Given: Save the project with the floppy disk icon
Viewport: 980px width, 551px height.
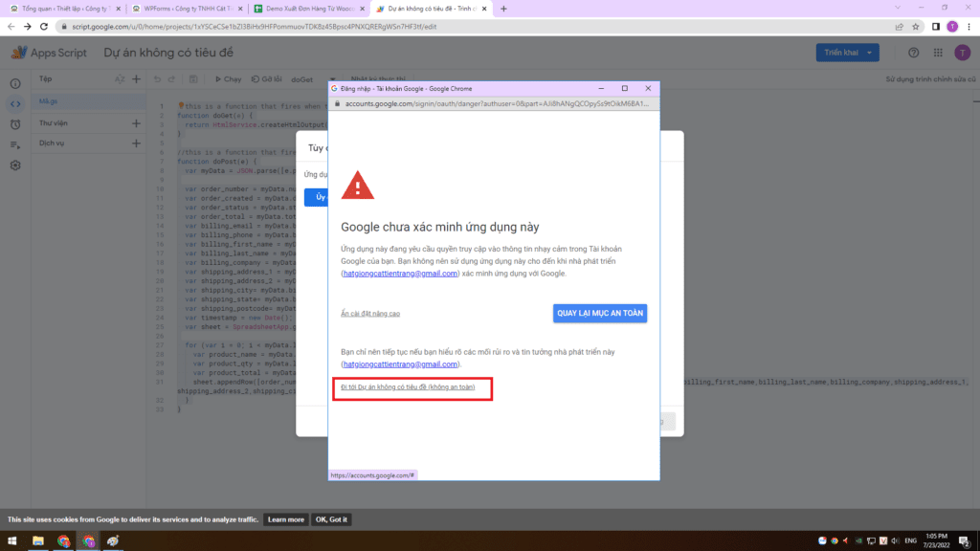Looking at the screenshot, I should pyautogui.click(x=193, y=79).
